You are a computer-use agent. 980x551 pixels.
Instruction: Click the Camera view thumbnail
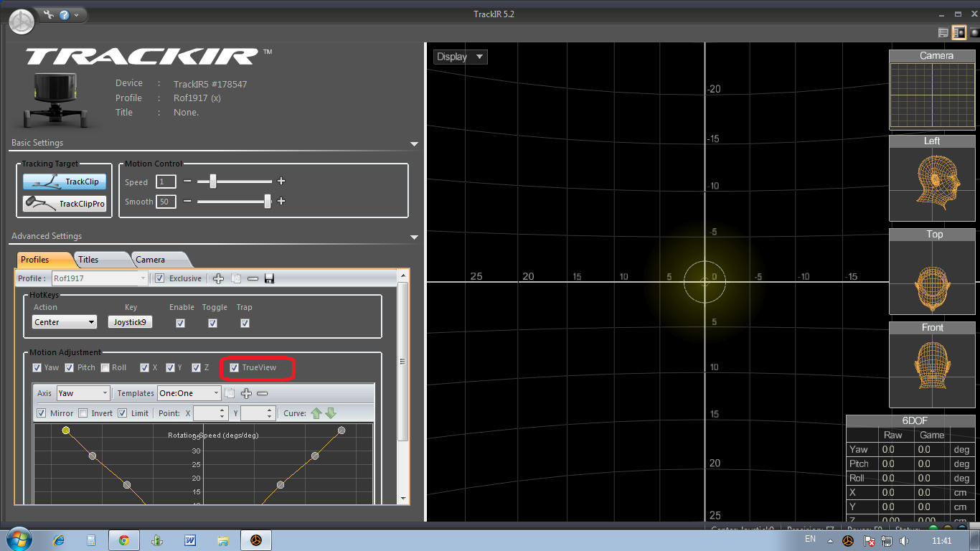tap(932, 90)
